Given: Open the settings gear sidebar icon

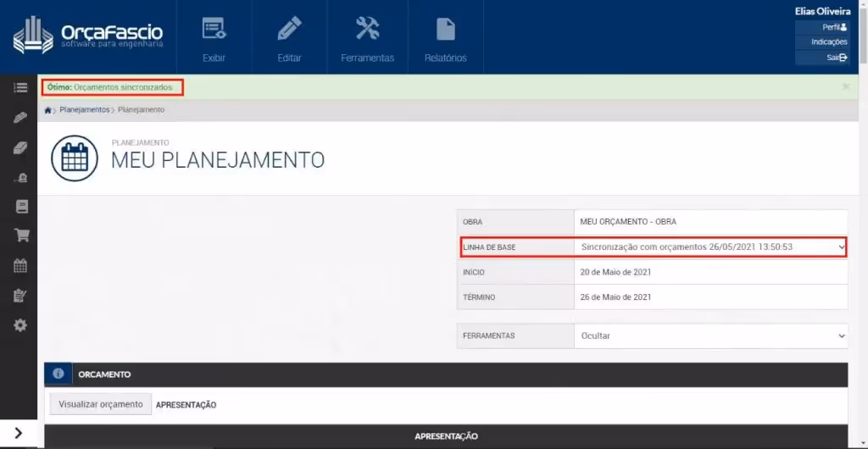Looking at the screenshot, I should [x=20, y=325].
